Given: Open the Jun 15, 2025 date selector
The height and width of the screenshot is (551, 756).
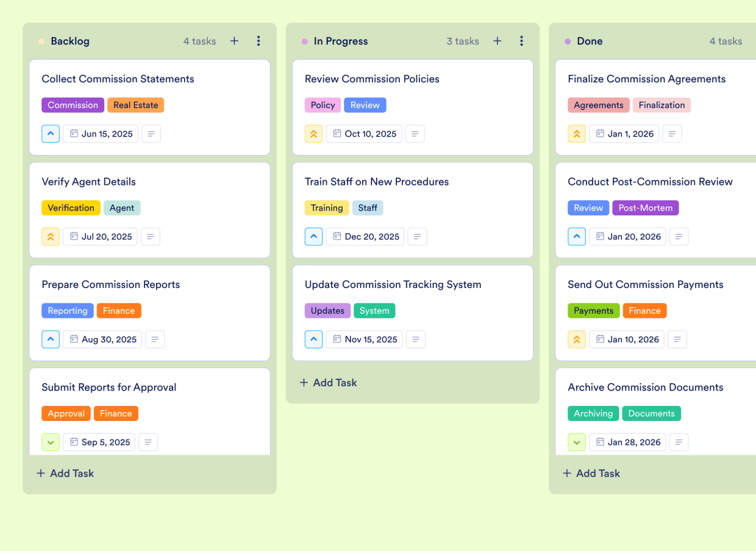Looking at the screenshot, I should coord(100,134).
